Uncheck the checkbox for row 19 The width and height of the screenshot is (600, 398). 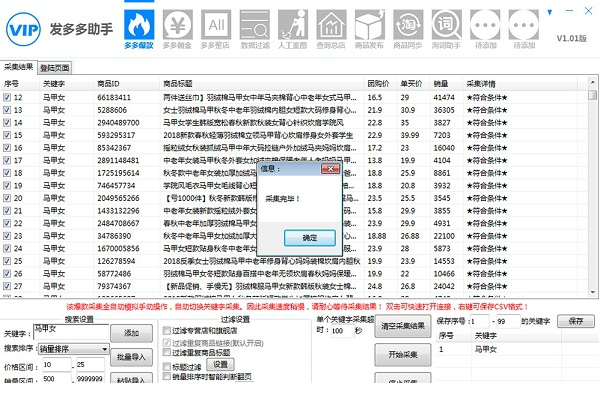point(7,186)
